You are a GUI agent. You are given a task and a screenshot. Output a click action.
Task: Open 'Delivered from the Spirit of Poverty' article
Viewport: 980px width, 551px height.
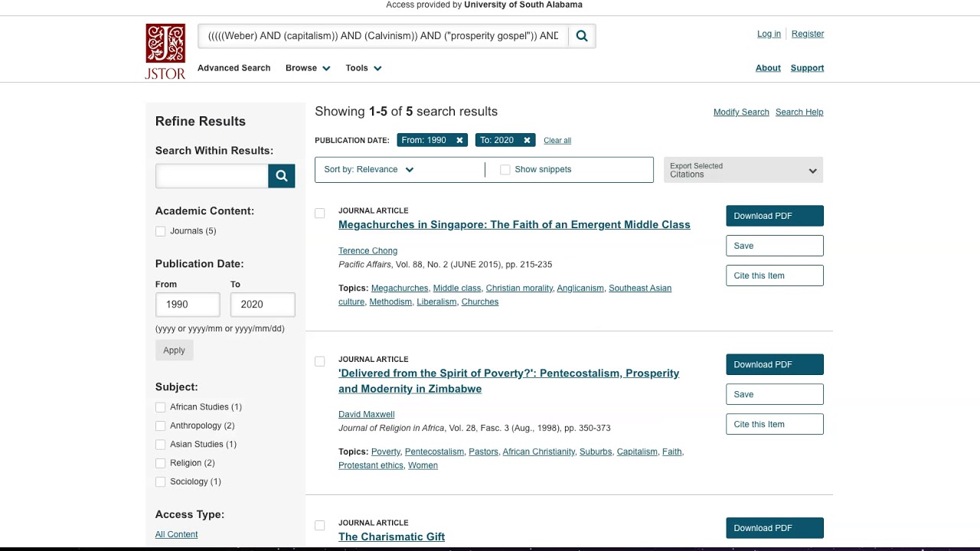point(509,381)
